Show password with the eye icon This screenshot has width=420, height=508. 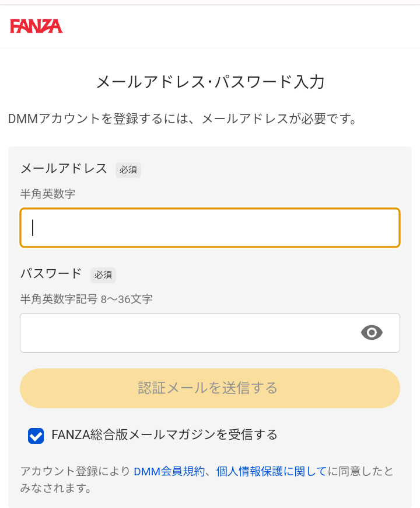point(372,333)
